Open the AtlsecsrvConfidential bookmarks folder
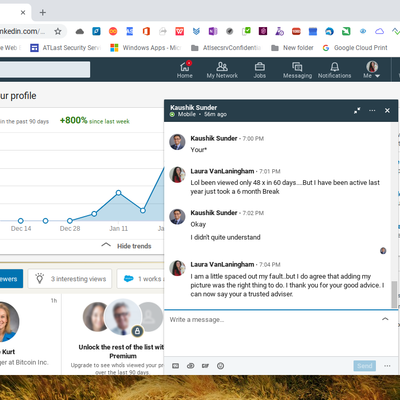Viewport: 400px width, 400px height. pyautogui.click(x=226, y=48)
